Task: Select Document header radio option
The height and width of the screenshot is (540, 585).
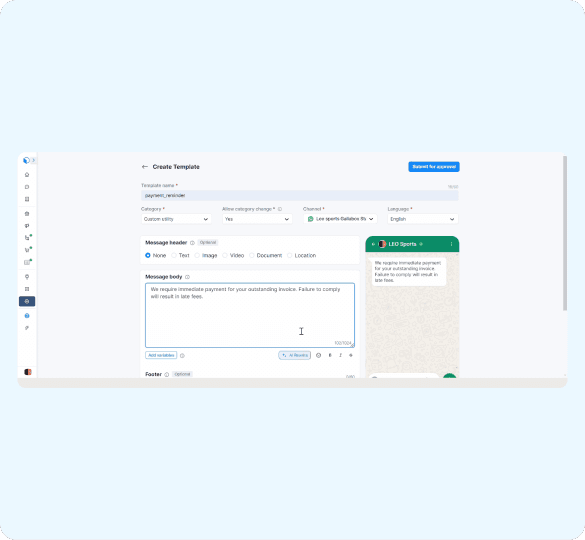Action: tap(252, 255)
